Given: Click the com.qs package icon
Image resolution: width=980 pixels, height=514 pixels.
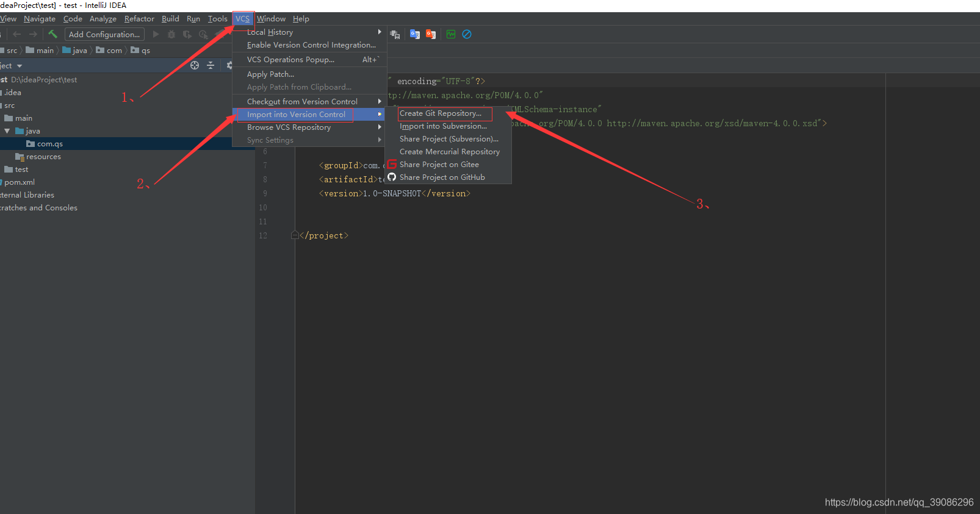Looking at the screenshot, I should coord(31,144).
